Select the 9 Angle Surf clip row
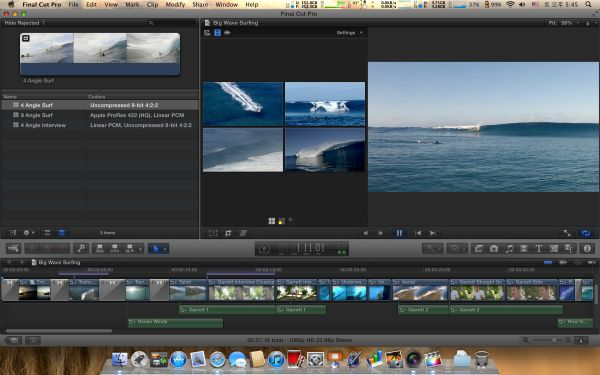The width and height of the screenshot is (600, 375). pos(100,115)
